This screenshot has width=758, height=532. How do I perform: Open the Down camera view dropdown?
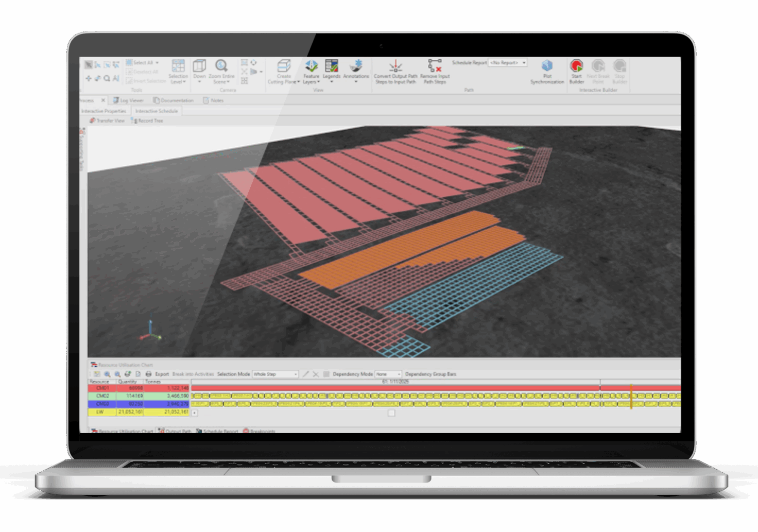[199, 72]
